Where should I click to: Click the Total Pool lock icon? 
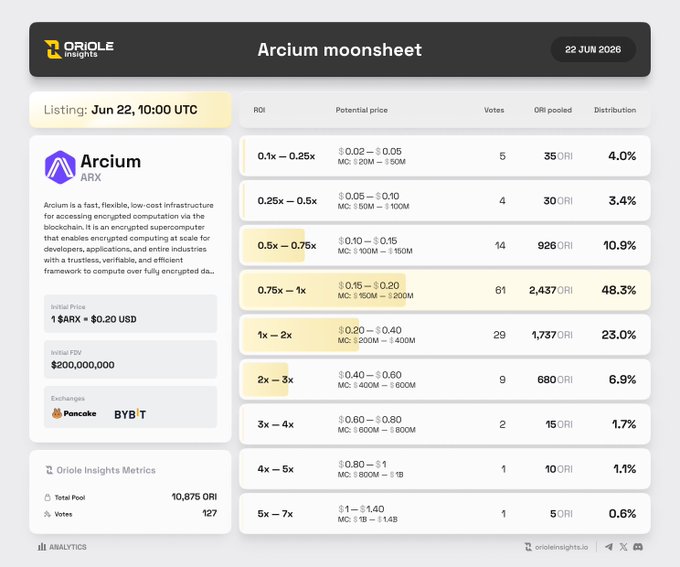pyautogui.click(x=47, y=498)
